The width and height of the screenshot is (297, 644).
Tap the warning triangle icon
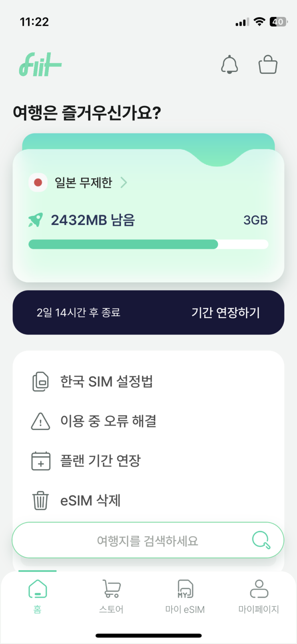40,421
